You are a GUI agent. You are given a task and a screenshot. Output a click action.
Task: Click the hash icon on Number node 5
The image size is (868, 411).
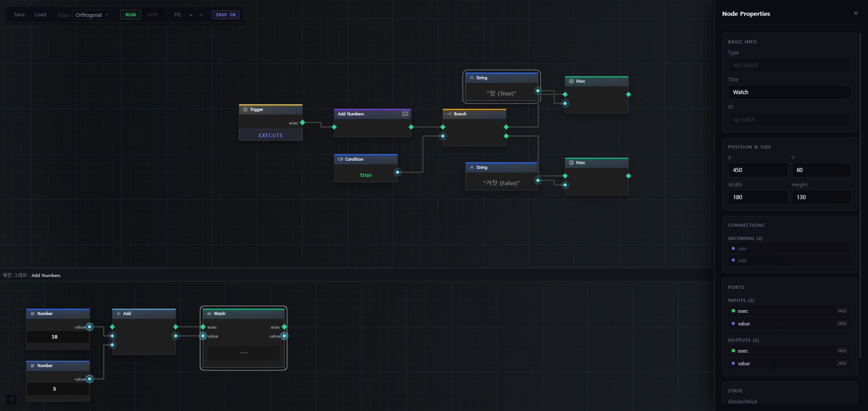(x=33, y=366)
